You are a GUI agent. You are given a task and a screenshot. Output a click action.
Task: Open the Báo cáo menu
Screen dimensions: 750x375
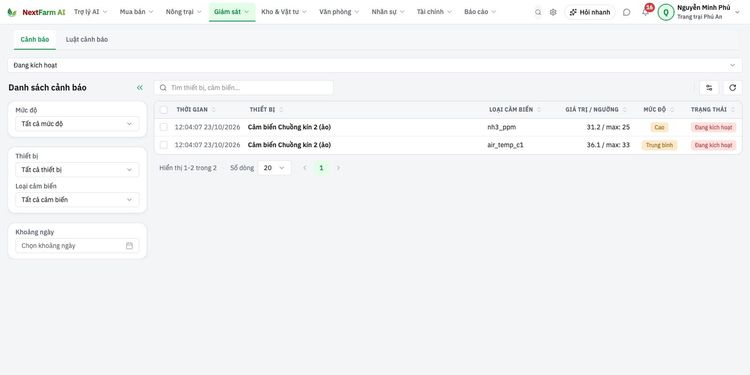480,12
